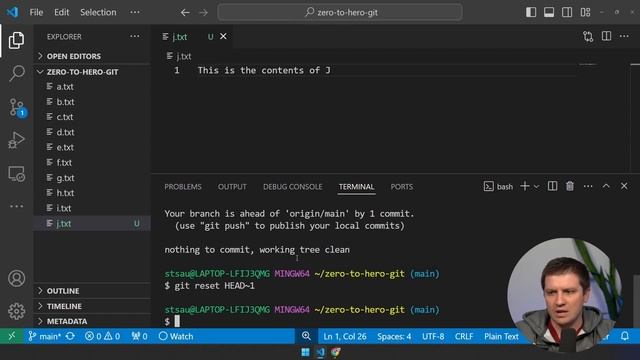
Task: Open f.txt in the explorer
Action: [92, 162]
